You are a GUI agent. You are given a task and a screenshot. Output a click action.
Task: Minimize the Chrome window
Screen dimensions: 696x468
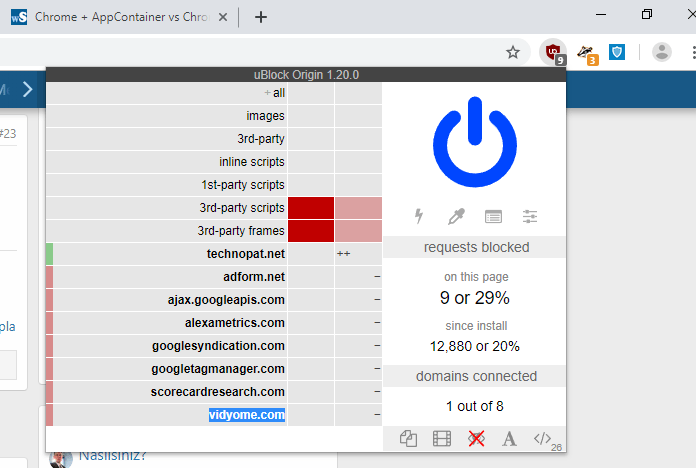click(601, 15)
